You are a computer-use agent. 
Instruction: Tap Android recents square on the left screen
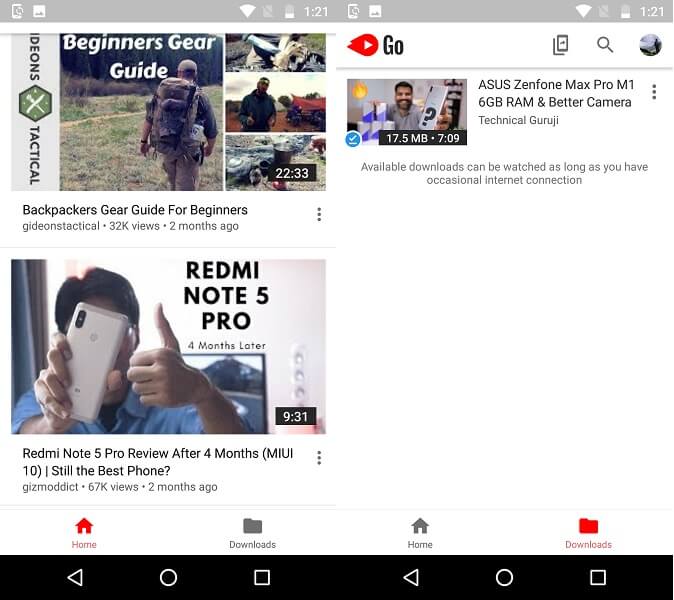click(262, 577)
